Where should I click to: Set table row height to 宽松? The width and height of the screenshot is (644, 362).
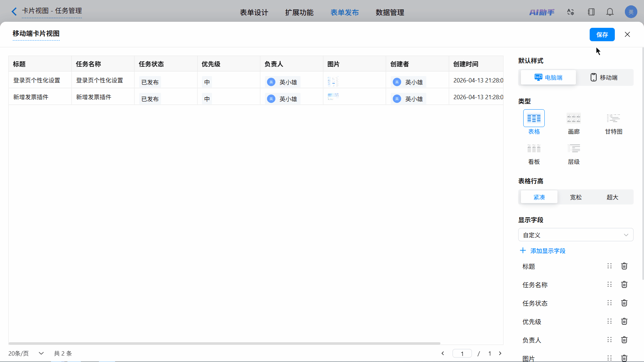click(576, 197)
